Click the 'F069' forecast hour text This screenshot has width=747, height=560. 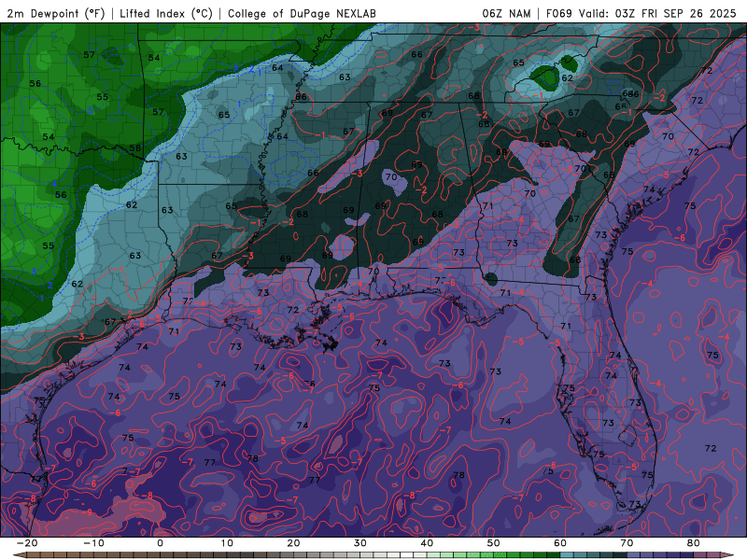coord(558,13)
